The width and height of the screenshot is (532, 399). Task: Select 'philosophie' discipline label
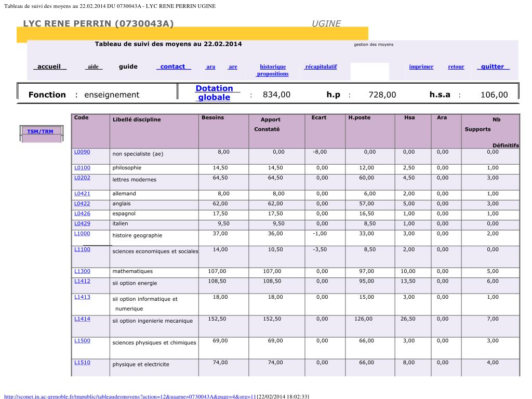pyautogui.click(x=127, y=168)
